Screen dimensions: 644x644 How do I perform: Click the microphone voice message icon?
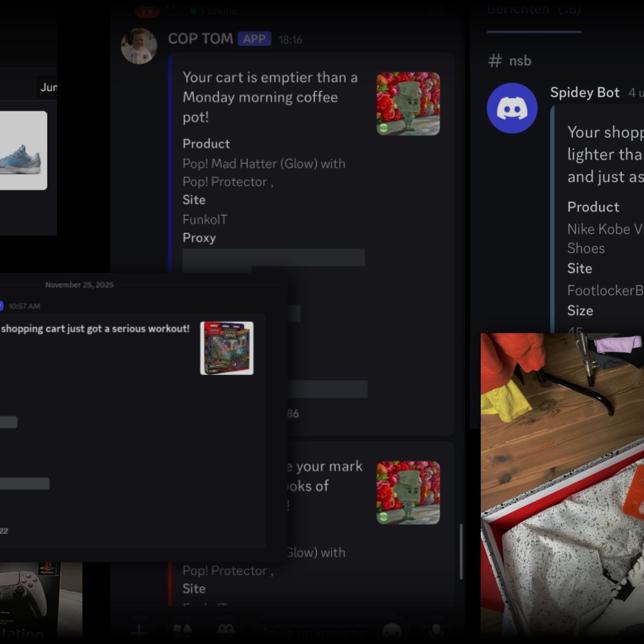[436, 632]
